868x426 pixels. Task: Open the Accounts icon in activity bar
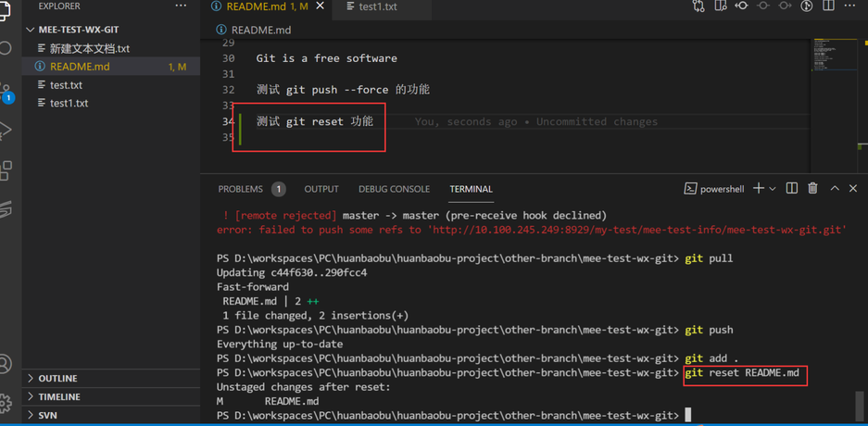(x=6, y=364)
